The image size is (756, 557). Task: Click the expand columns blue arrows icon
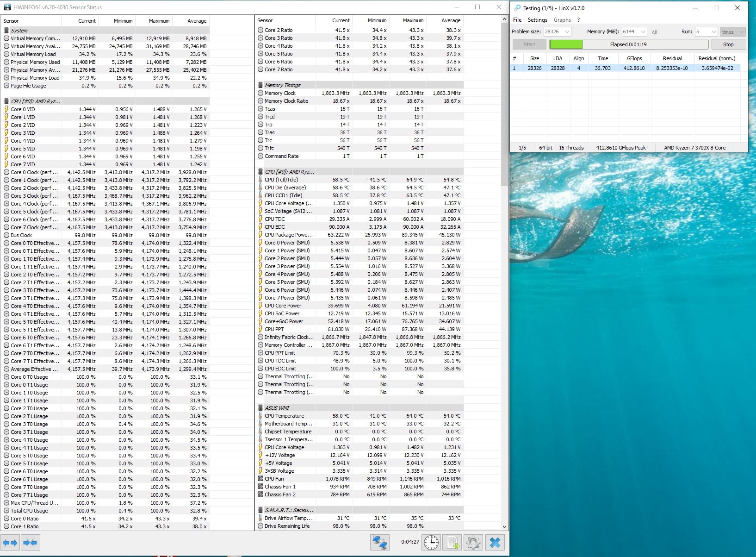click(10, 543)
